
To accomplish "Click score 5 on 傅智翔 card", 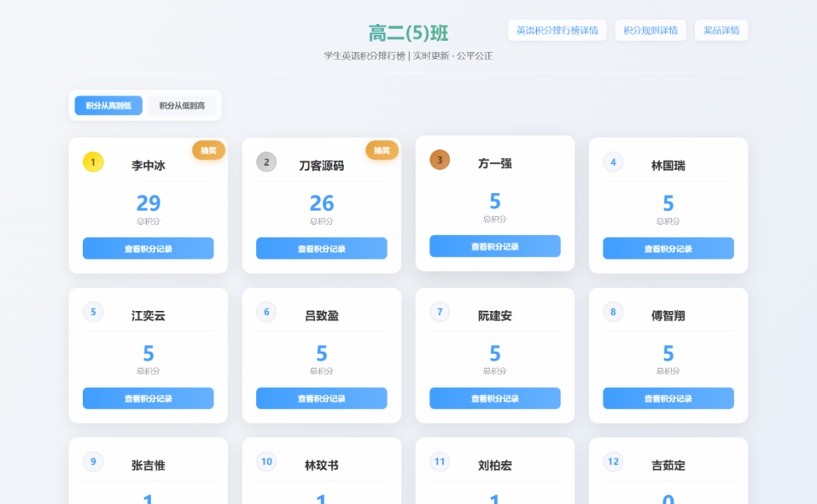I will click(x=669, y=353).
